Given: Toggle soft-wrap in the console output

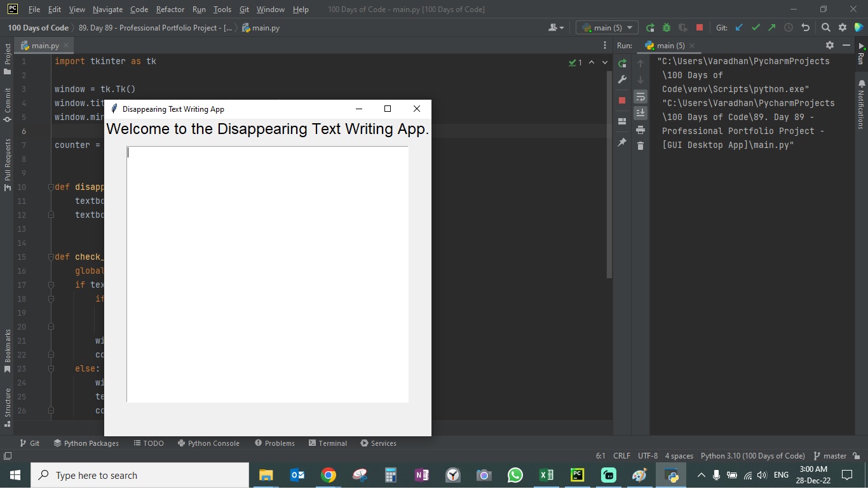Looking at the screenshot, I should click(x=641, y=97).
